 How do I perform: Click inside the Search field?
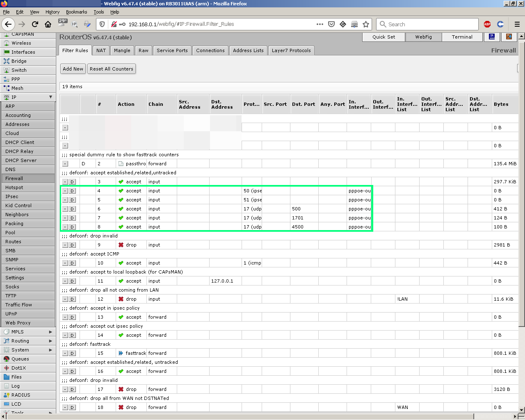(x=427, y=24)
